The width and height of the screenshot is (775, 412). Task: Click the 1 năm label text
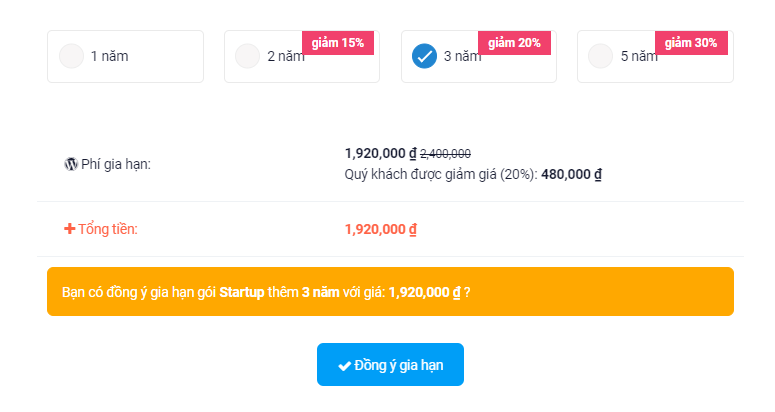(110, 56)
